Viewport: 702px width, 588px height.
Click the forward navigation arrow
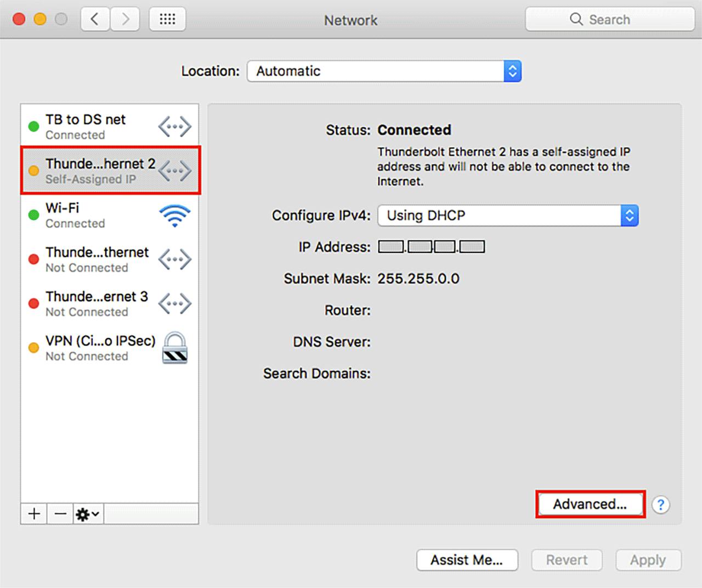point(125,20)
